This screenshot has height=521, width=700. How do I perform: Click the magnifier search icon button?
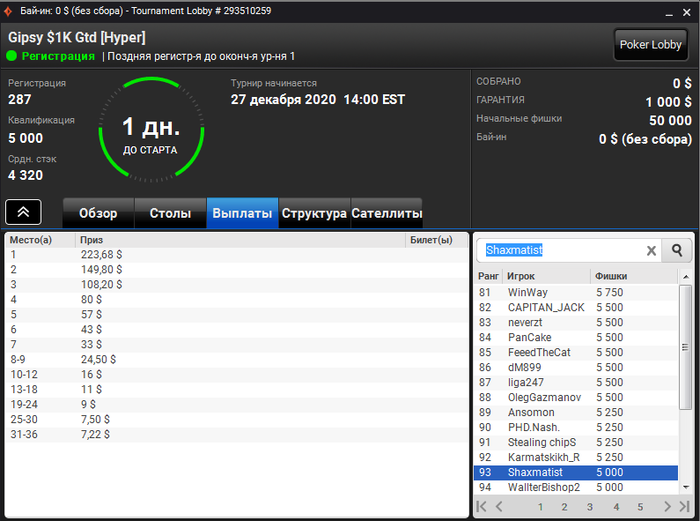[677, 250]
